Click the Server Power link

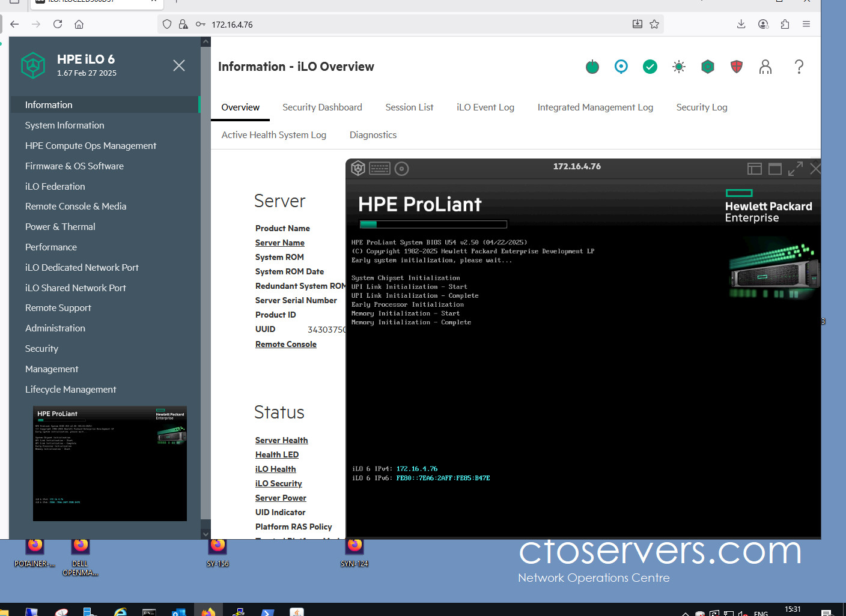pyautogui.click(x=281, y=498)
